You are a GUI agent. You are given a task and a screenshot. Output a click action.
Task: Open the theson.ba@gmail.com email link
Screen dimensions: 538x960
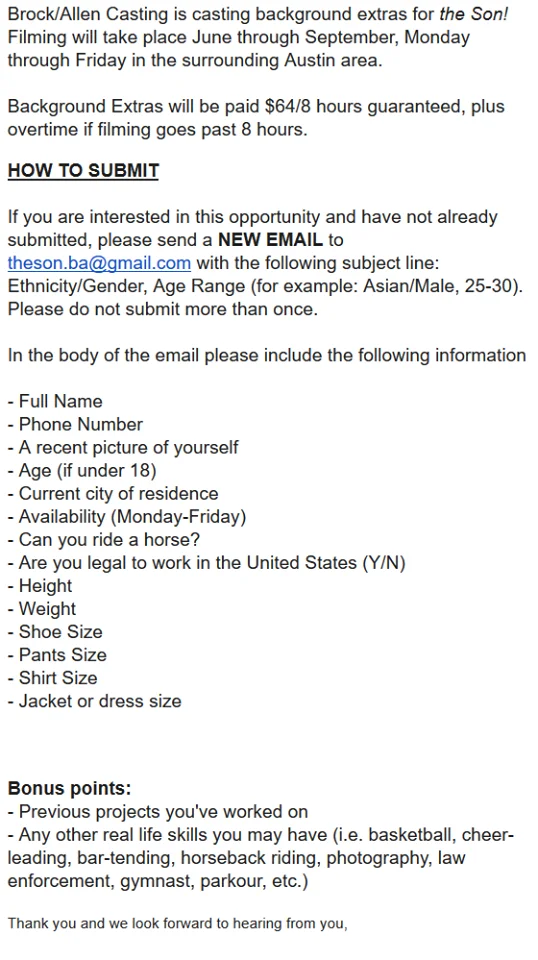[99, 263]
